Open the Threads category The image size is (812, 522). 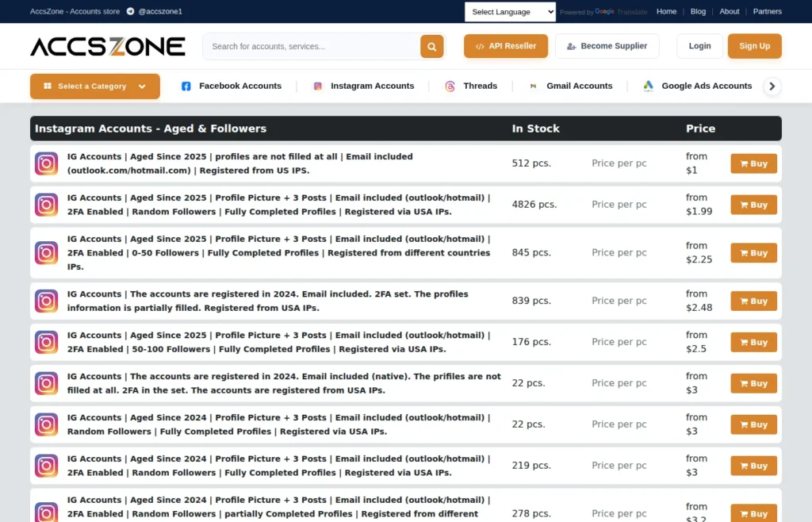(471, 86)
